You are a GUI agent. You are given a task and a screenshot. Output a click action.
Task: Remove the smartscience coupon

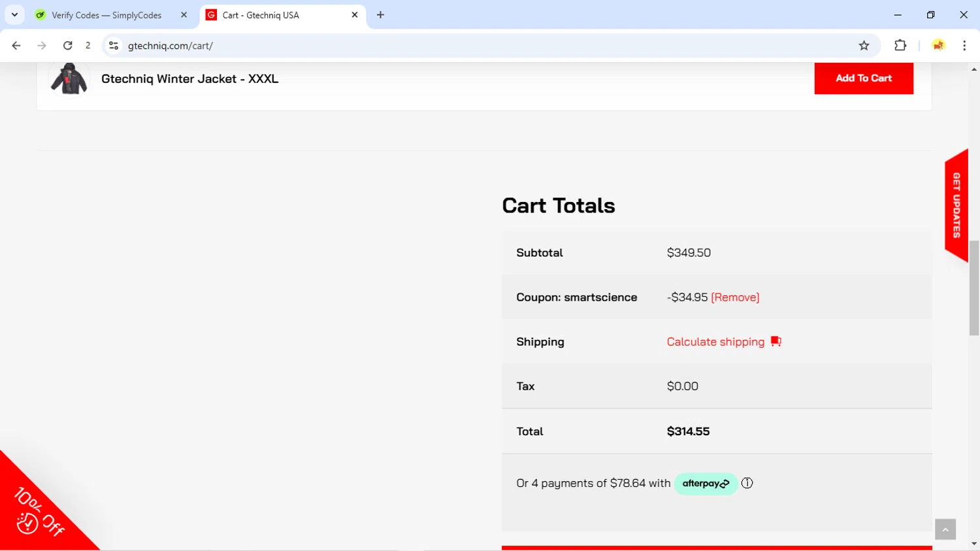coord(735,297)
